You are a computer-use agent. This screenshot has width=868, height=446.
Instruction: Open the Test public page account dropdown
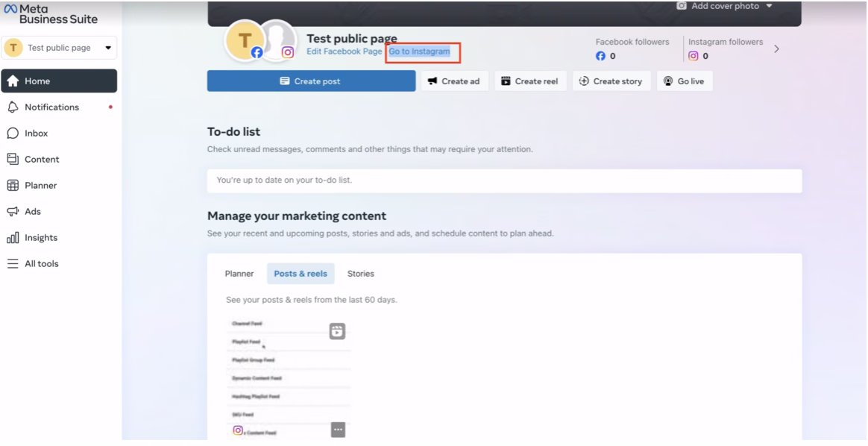click(59, 48)
